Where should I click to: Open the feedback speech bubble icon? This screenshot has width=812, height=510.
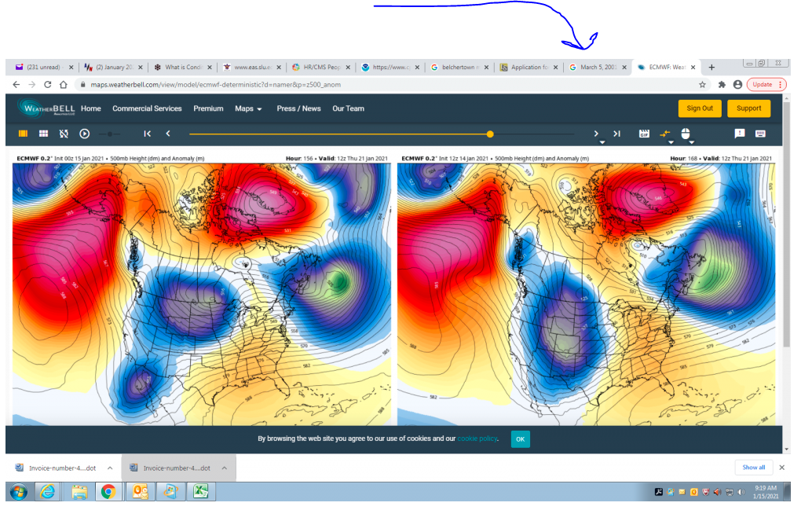pos(740,134)
